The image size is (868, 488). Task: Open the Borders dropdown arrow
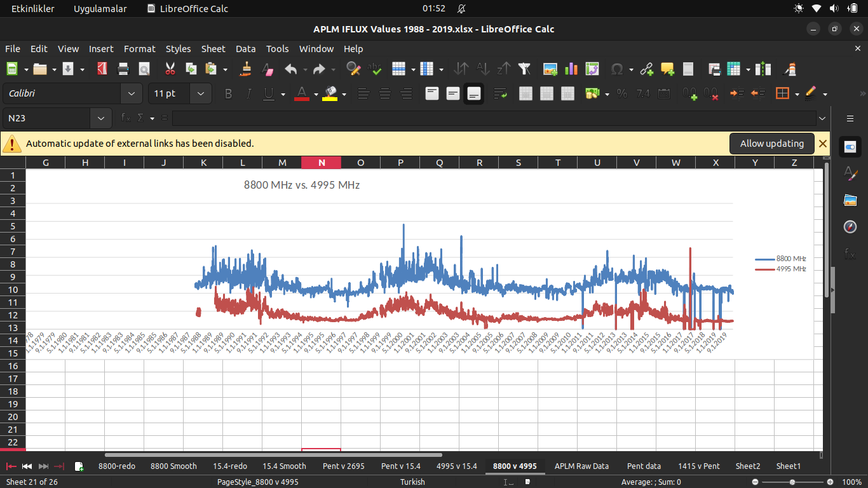tap(797, 94)
